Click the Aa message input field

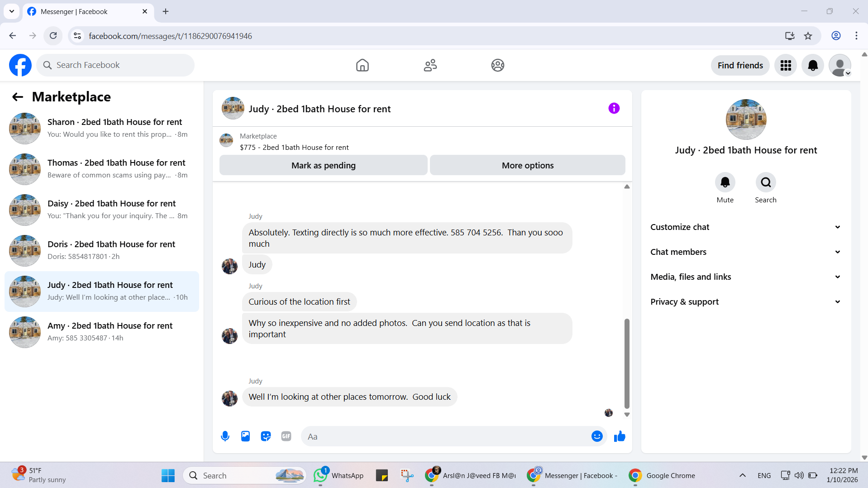click(x=446, y=436)
